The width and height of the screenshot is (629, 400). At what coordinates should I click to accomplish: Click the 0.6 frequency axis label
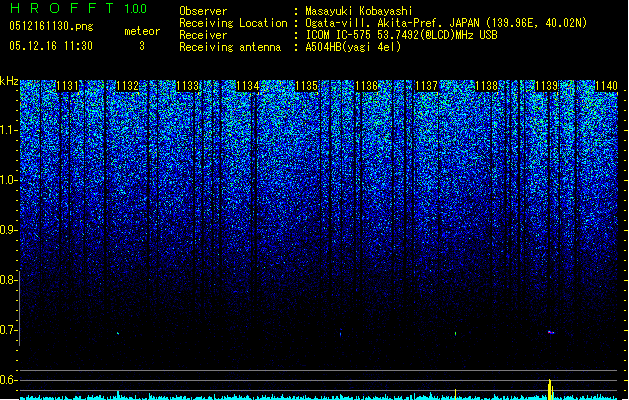point(7,380)
